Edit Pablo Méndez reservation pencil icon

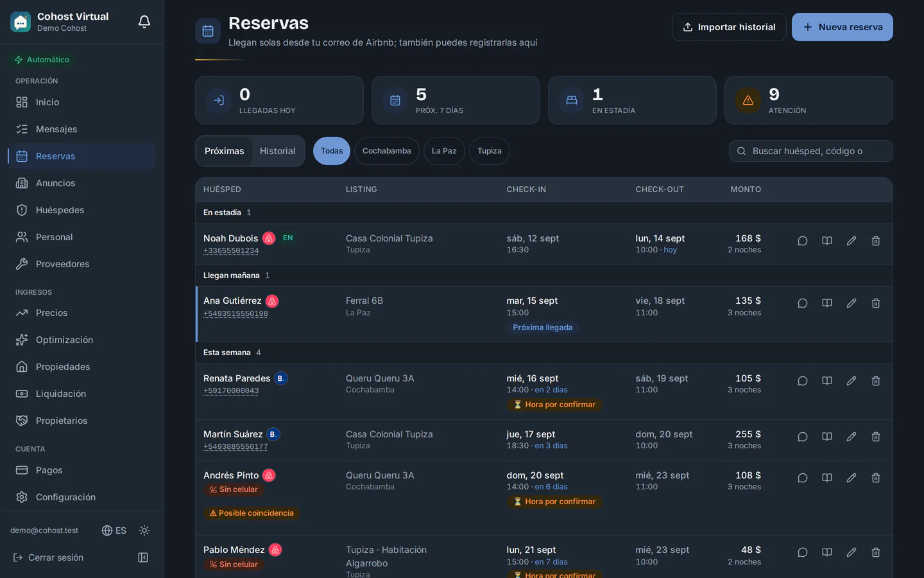[x=851, y=552]
